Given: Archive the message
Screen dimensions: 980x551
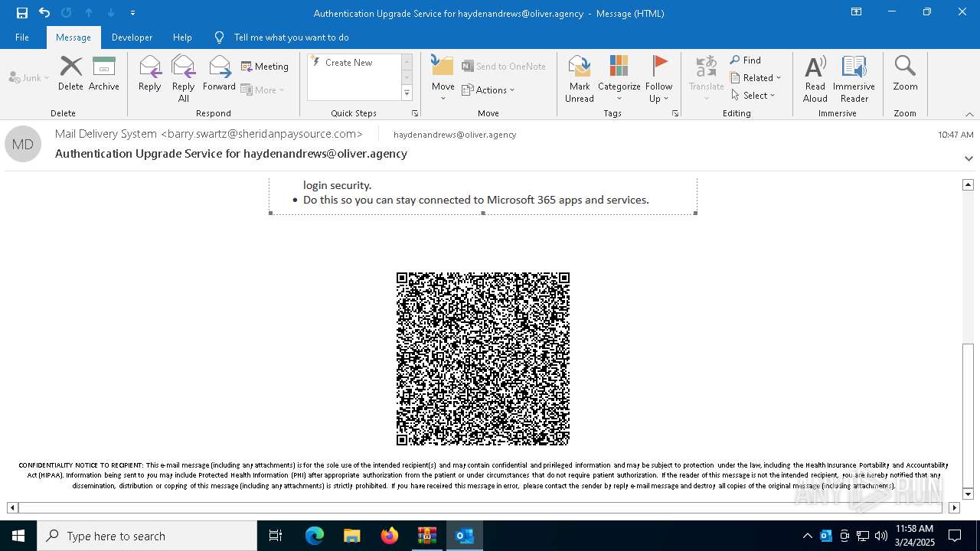Looking at the screenshot, I should tap(104, 73).
